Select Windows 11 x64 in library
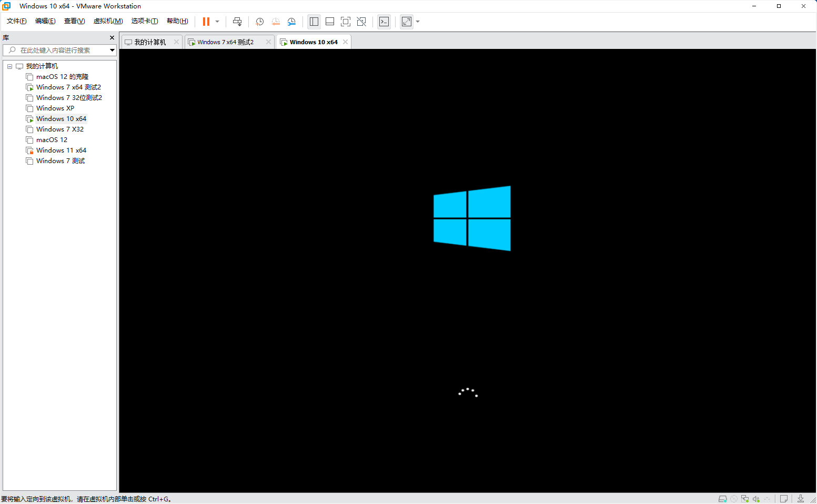The image size is (817, 504). point(61,150)
